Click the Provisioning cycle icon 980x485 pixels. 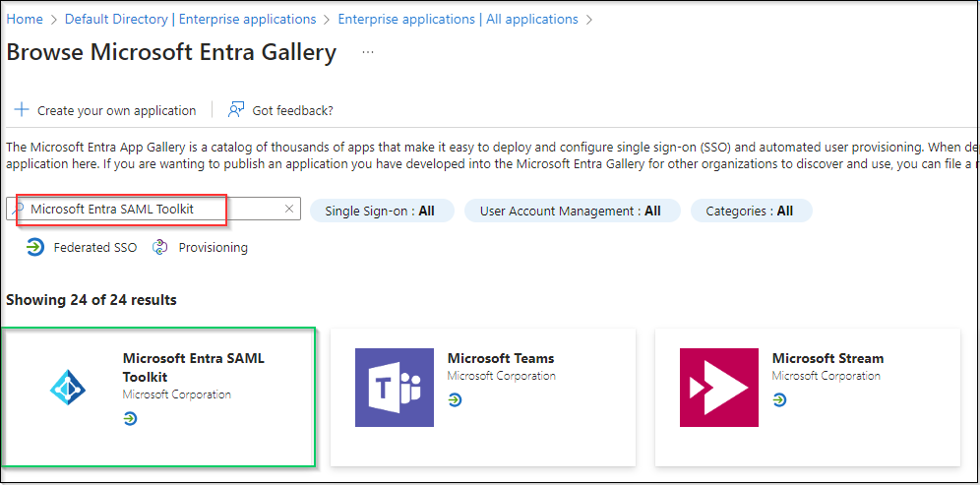click(x=160, y=248)
